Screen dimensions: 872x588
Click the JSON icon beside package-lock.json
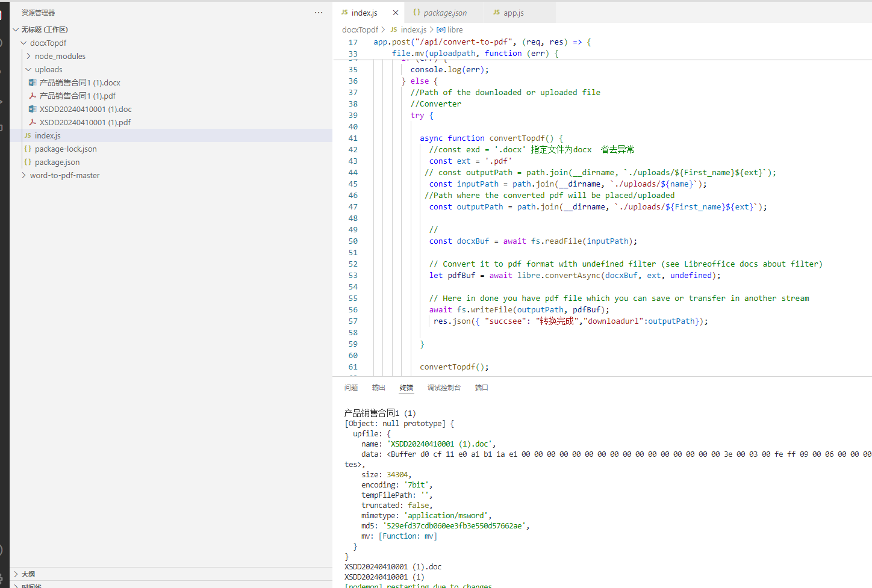(28, 149)
